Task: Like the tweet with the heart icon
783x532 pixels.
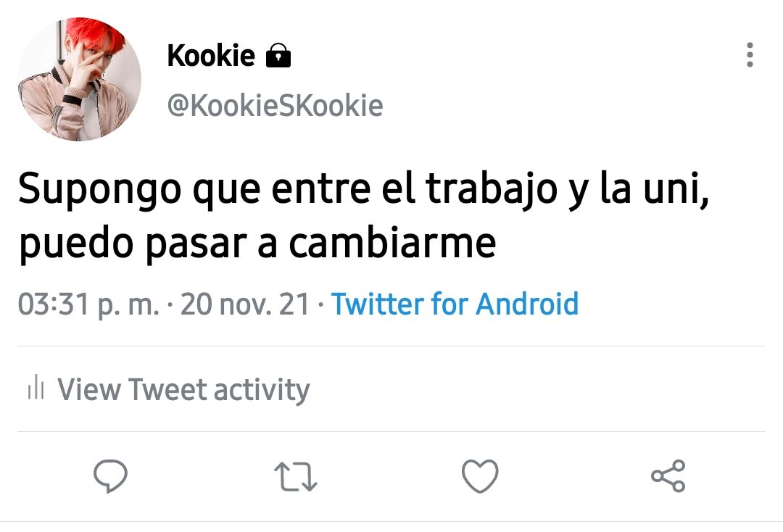Action: (x=480, y=476)
